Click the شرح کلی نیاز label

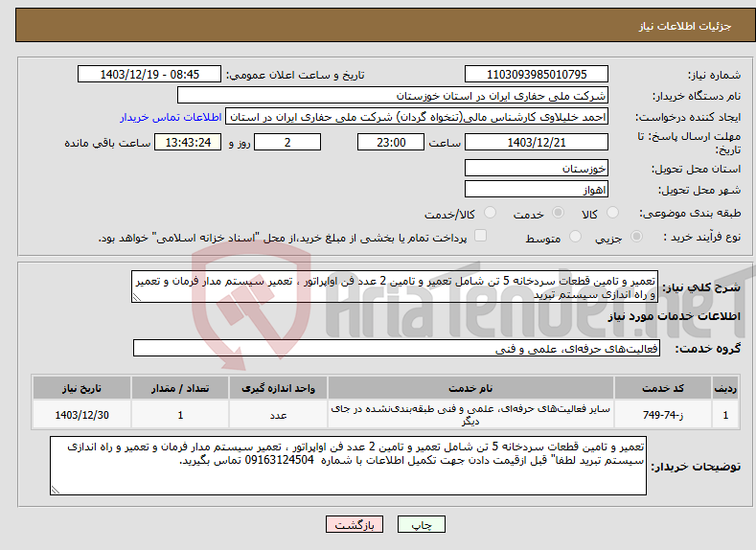click(x=701, y=287)
